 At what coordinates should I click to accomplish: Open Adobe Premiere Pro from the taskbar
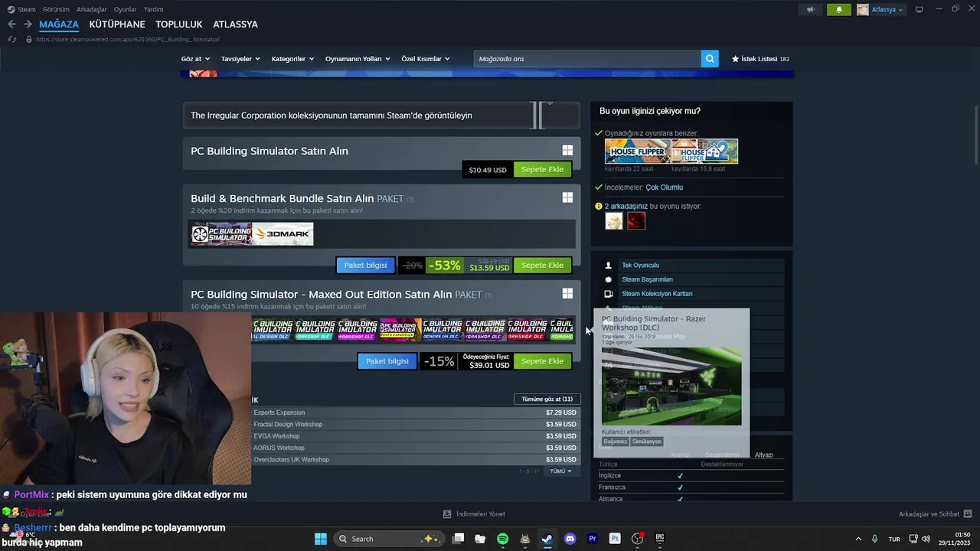tap(592, 539)
